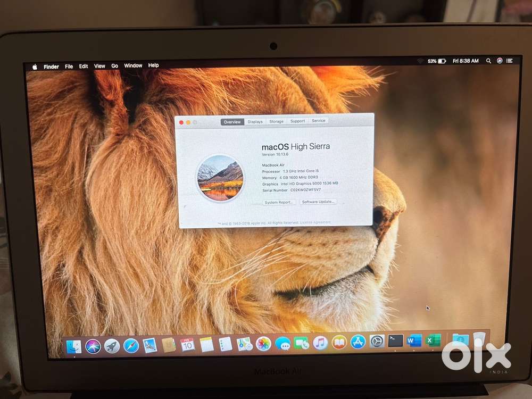Switch to the Displays tab
The width and height of the screenshot is (532, 399).
(x=255, y=121)
